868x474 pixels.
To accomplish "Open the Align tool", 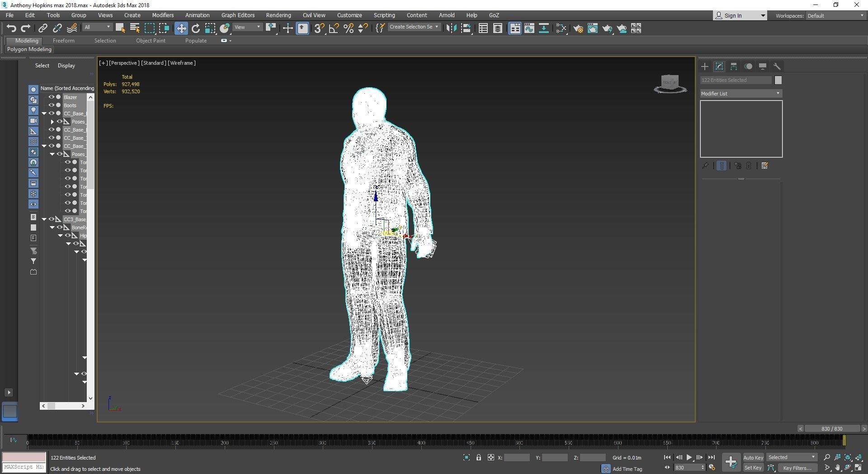I will point(466,28).
